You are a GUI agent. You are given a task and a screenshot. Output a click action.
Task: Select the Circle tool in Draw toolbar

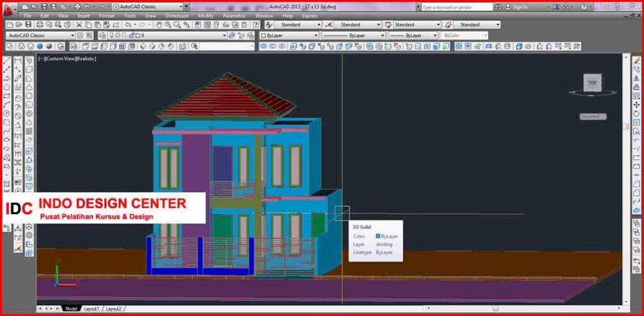click(6, 113)
